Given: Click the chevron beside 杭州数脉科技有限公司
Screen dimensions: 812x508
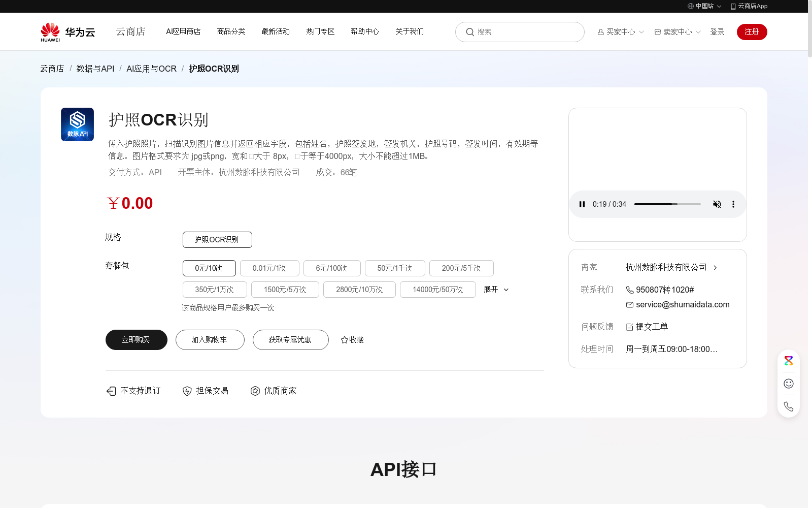Looking at the screenshot, I should point(715,268).
